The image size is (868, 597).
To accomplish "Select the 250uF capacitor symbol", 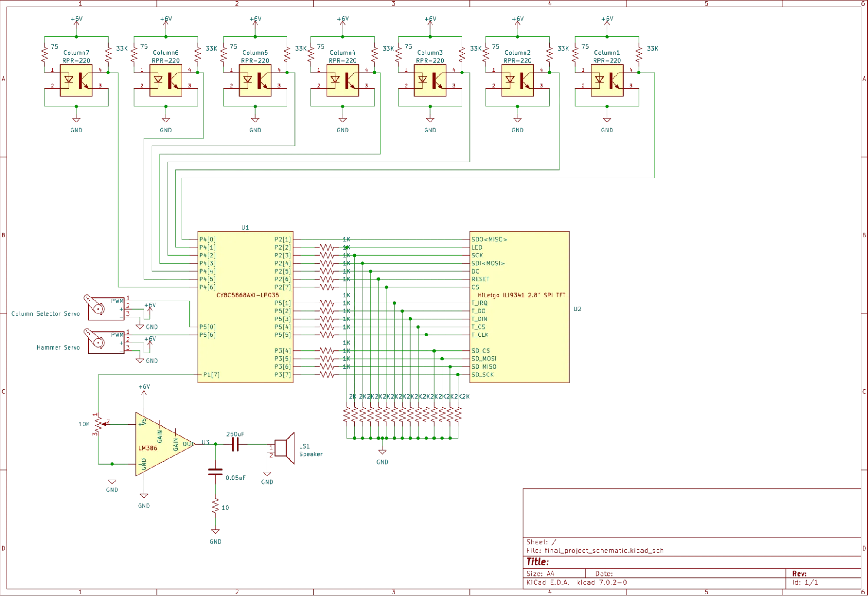I will (235, 444).
